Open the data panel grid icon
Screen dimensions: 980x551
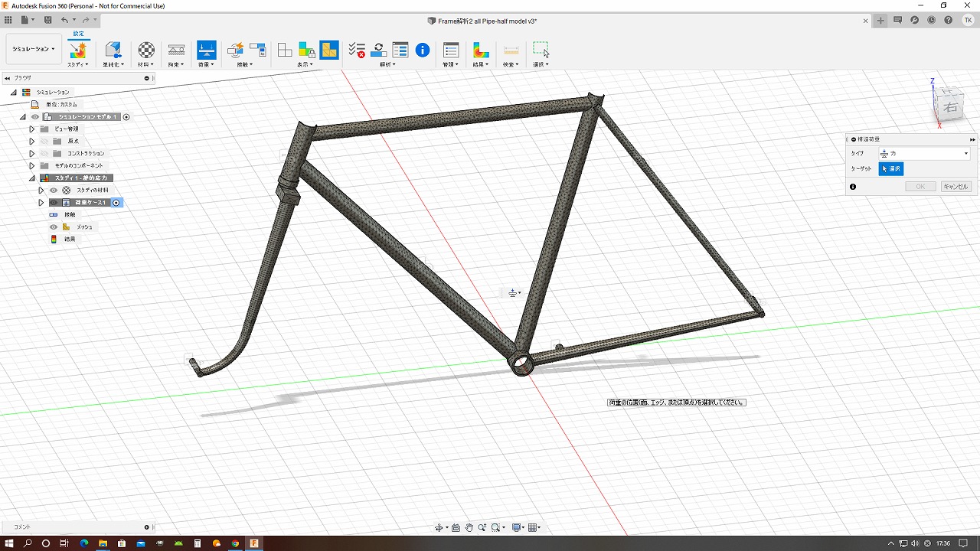pyautogui.click(x=8, y=20)
